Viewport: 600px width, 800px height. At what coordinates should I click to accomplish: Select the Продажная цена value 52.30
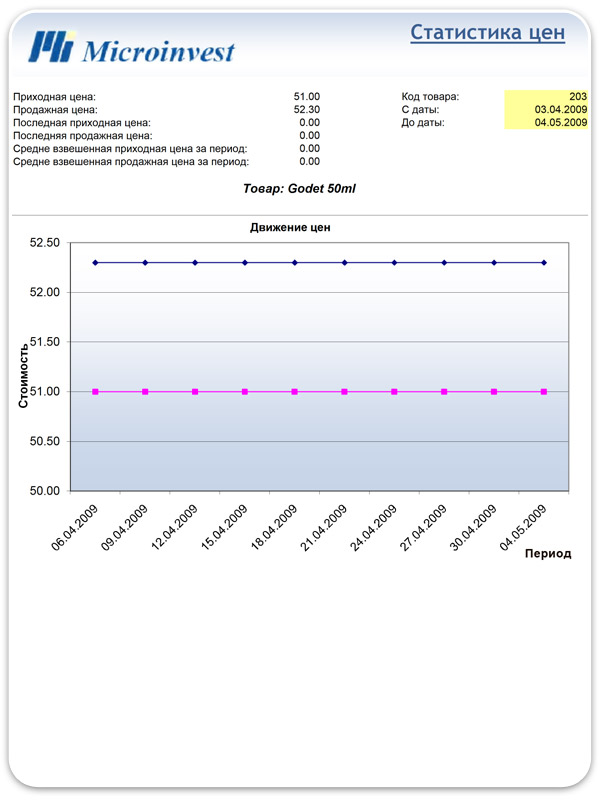click(307, 110)
